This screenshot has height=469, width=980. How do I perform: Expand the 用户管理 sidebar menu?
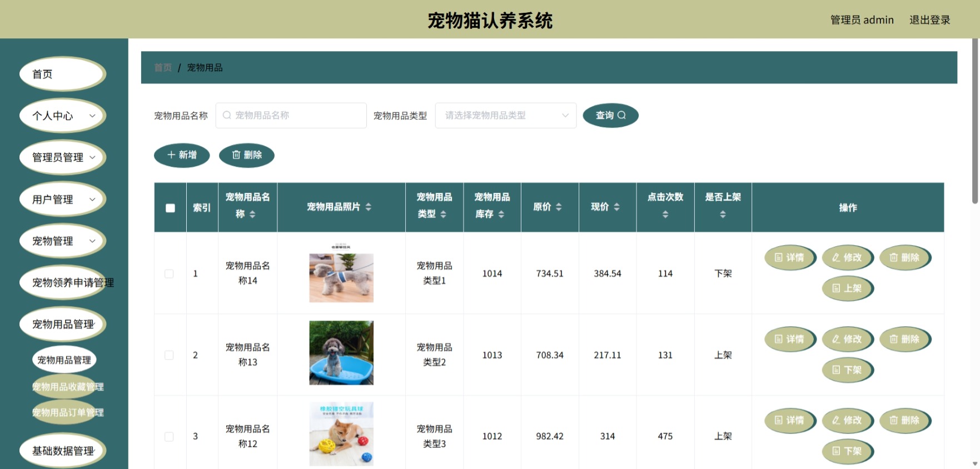(63, 199)
